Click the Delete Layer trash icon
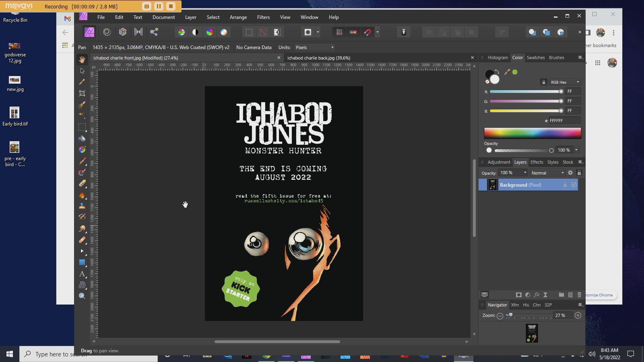This screenshot has width=644, height=362. pyautogui.click(x=579, y=295)
